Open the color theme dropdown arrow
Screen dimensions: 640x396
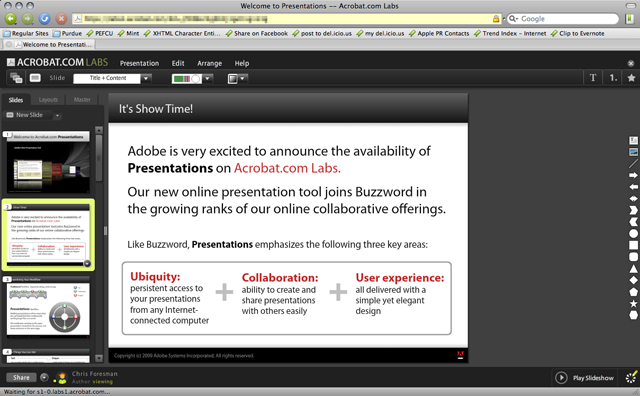(x=208, y=78)
